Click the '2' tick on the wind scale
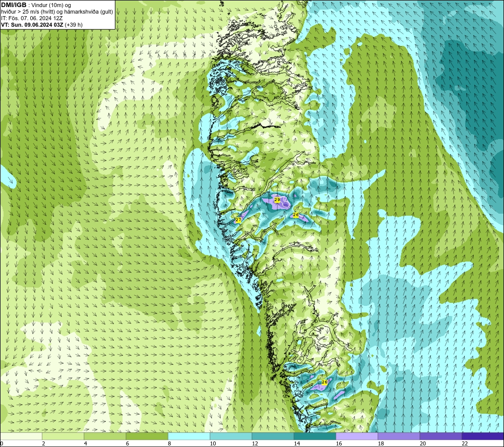 [x=43, y=443]
